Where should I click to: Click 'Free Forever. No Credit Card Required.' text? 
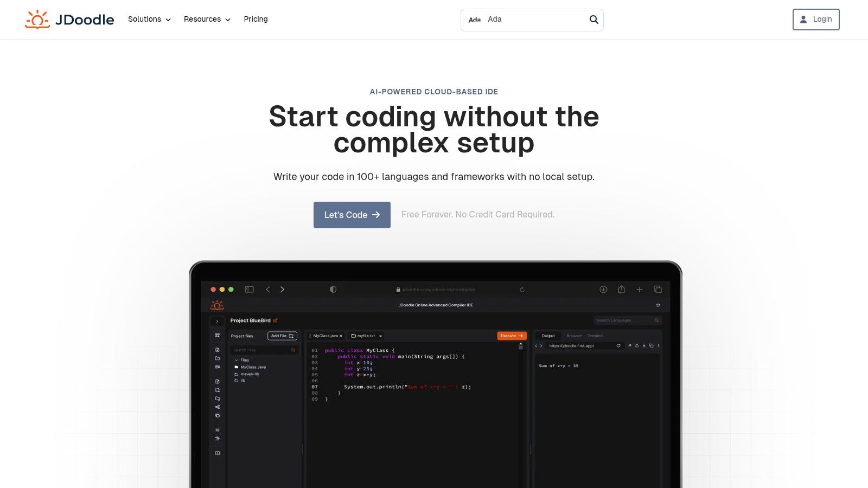click(478, 215)
